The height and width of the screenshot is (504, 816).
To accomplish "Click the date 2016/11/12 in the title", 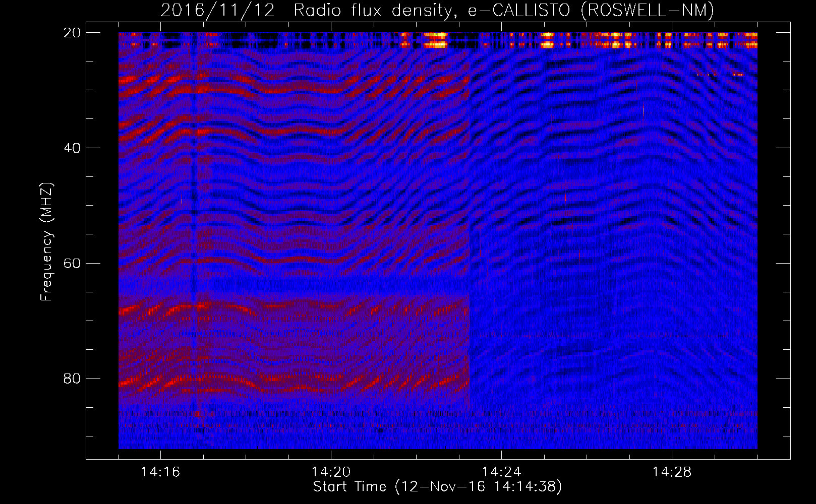I will pos(218,10).
